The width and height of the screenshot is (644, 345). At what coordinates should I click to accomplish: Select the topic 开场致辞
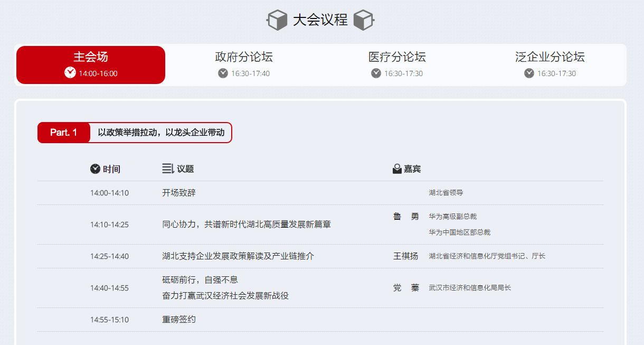(x=179, y=193)
